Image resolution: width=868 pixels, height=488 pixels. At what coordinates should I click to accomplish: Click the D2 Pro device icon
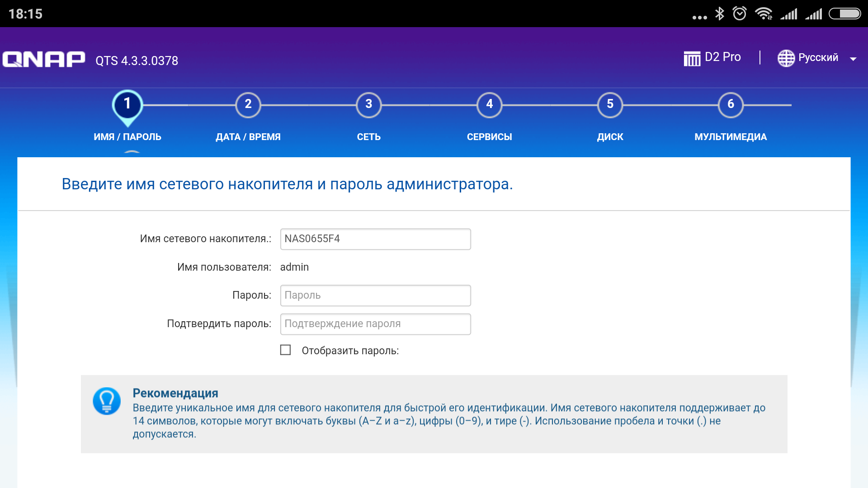692,58
